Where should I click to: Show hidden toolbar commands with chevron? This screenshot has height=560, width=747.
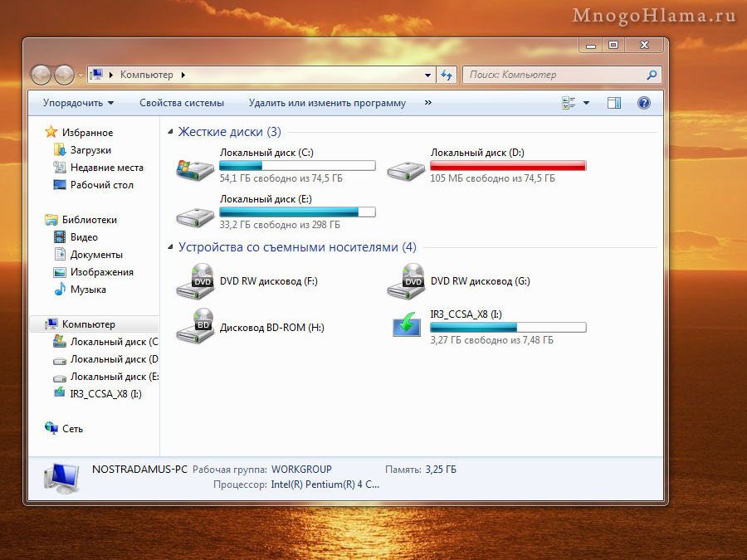click(x=428, y=103)
